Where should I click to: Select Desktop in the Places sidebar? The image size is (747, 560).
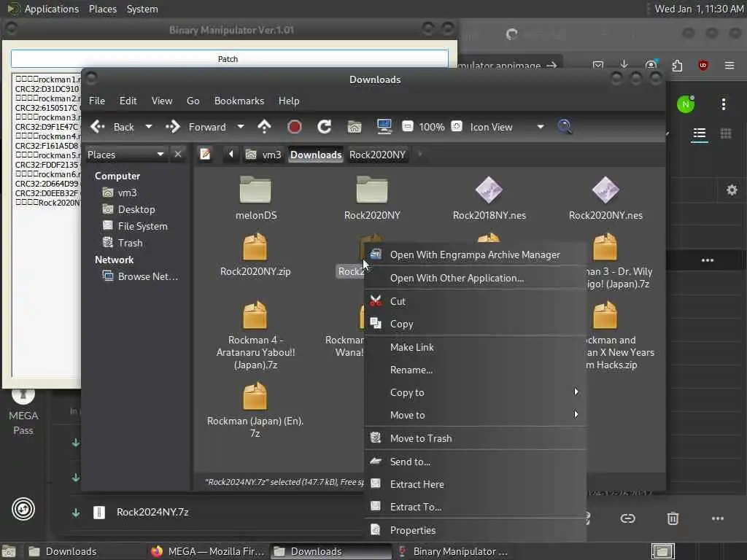[128, 209]
